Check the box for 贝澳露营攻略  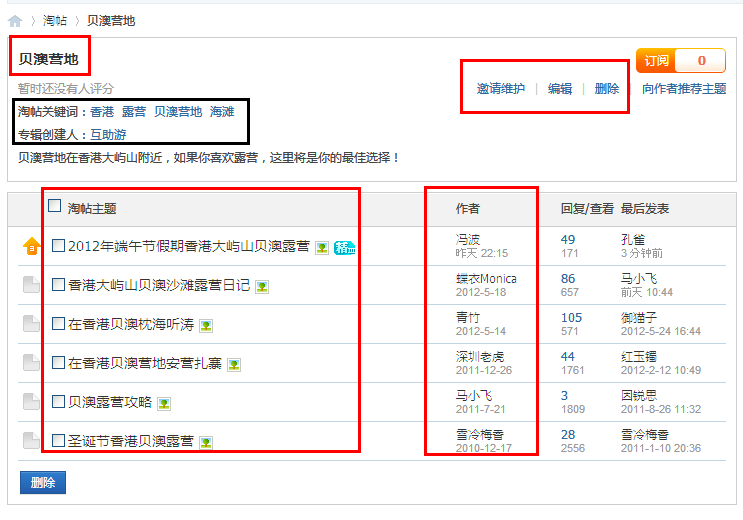[x=58, y=401]
